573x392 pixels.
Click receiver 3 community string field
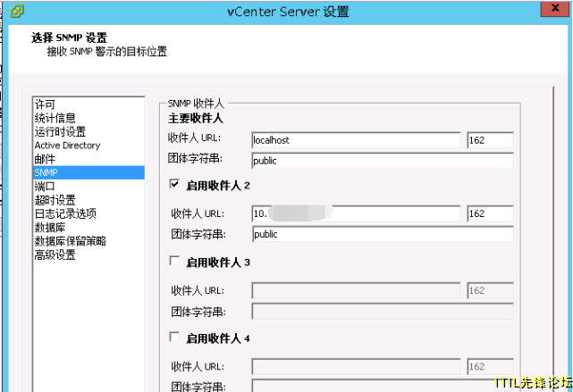point(383,312)
